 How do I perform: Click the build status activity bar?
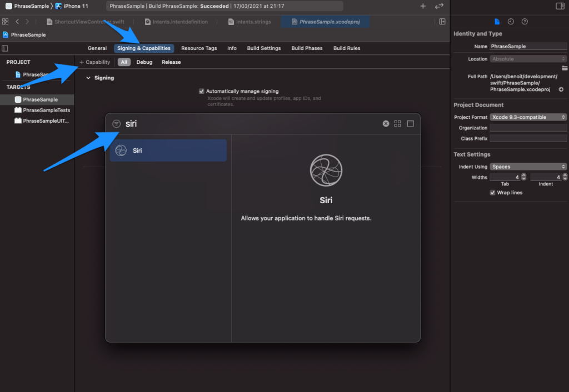click(x=224, y=6)
